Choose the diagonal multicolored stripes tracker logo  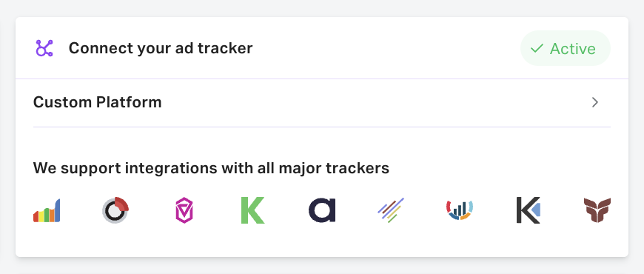coord(391,210)
